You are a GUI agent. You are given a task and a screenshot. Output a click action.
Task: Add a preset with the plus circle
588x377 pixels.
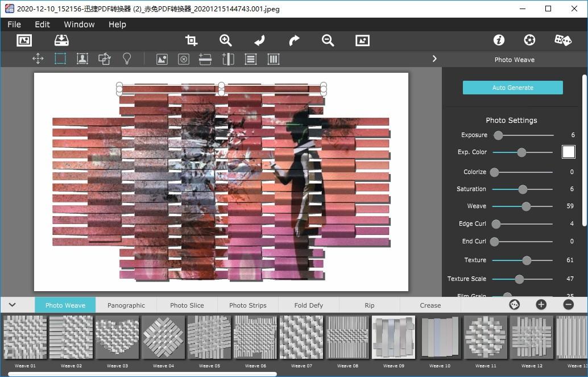click(541, 305)
